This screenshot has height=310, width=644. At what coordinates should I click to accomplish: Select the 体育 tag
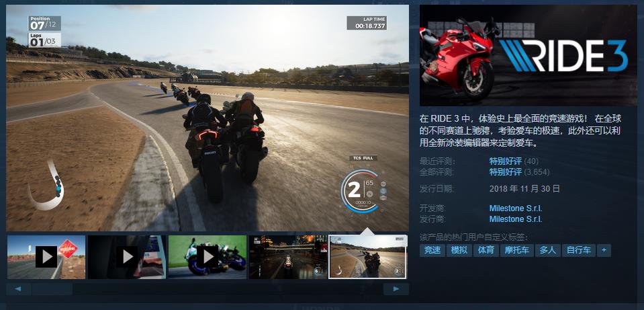[486, 250]
